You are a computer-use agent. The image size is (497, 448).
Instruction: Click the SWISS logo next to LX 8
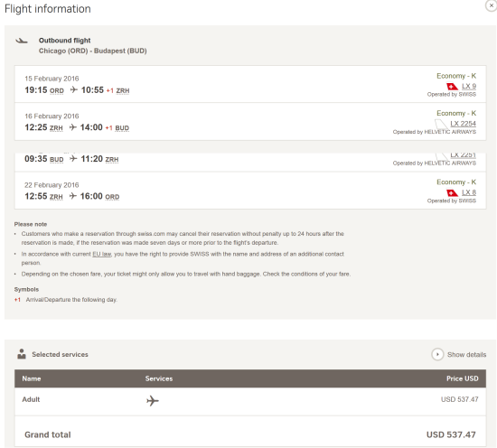tap(453, 193)
